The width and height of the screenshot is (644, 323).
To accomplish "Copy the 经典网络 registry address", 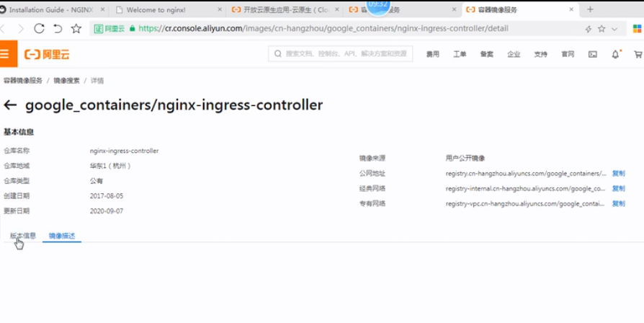I will pyautogui.click(x=619, y=189).
